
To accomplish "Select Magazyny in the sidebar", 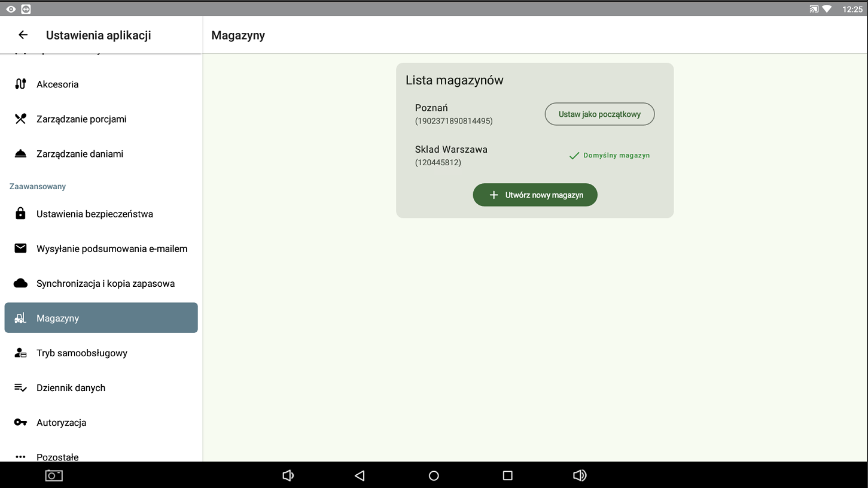I will (100, 318).
